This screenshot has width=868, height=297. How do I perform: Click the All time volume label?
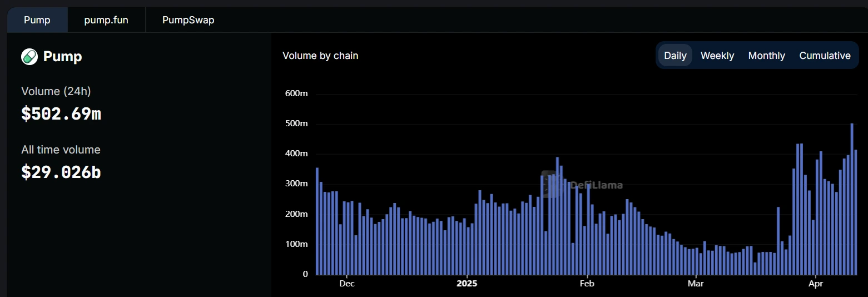coord(61,150)
